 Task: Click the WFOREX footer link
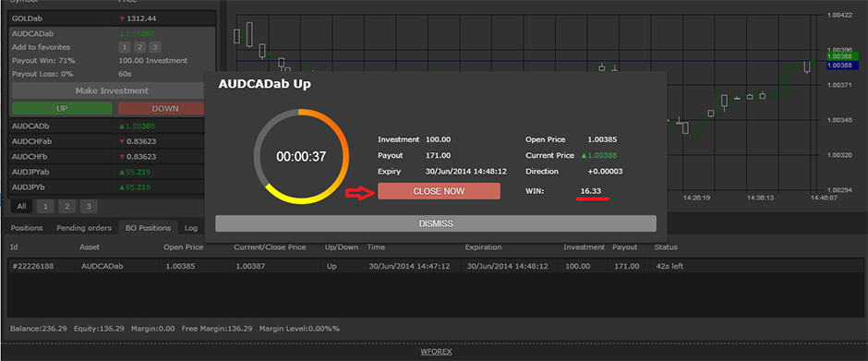coord(436,352)
